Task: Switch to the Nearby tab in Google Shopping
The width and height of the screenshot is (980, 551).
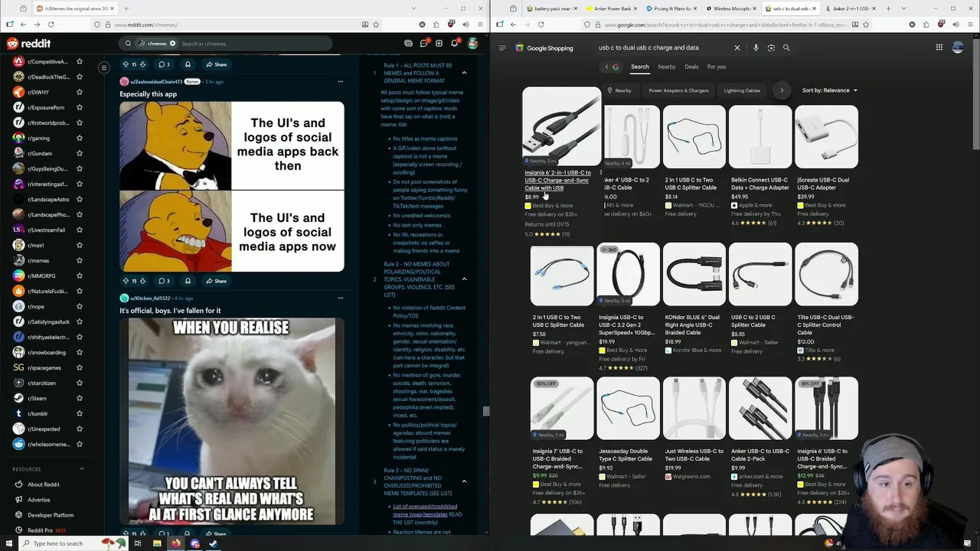Action: (667, 67)
